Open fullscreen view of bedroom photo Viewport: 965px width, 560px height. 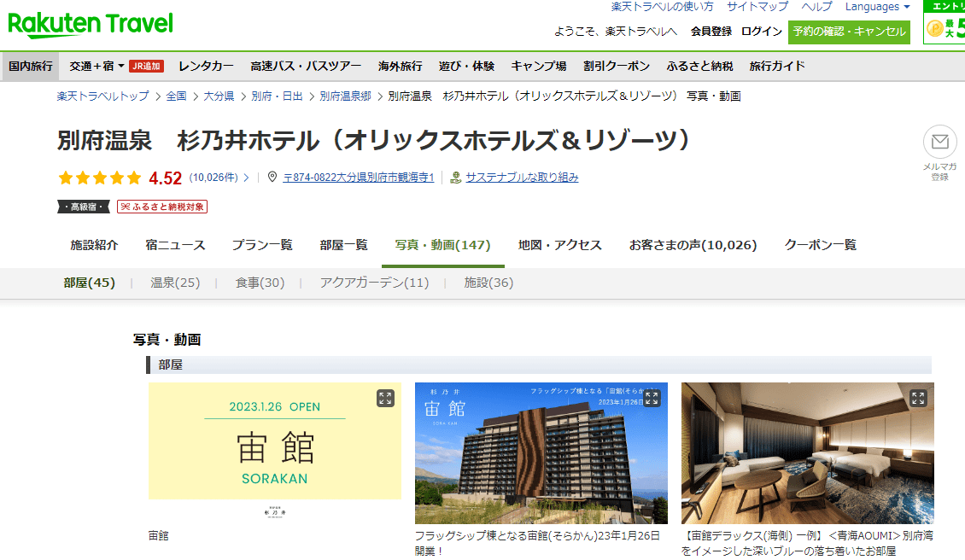click(918, 398)
